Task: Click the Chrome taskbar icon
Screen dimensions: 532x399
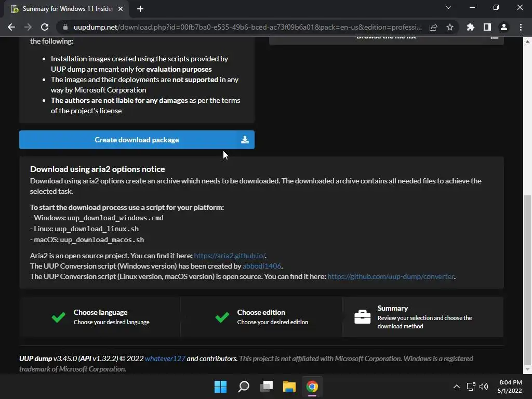Action: click(x=312, y=387)
